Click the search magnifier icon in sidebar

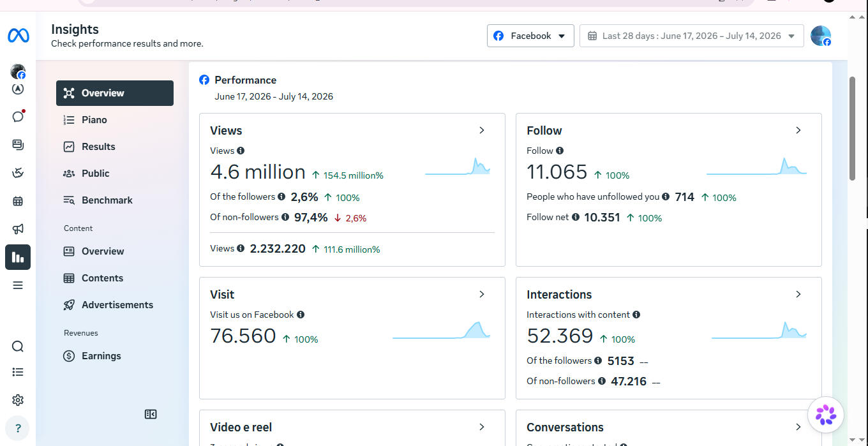18,346
